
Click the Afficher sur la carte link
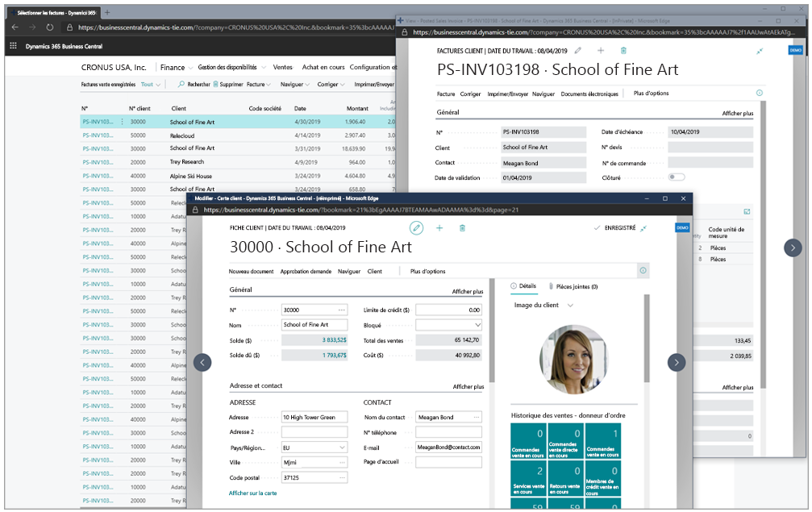pos(252,493)
